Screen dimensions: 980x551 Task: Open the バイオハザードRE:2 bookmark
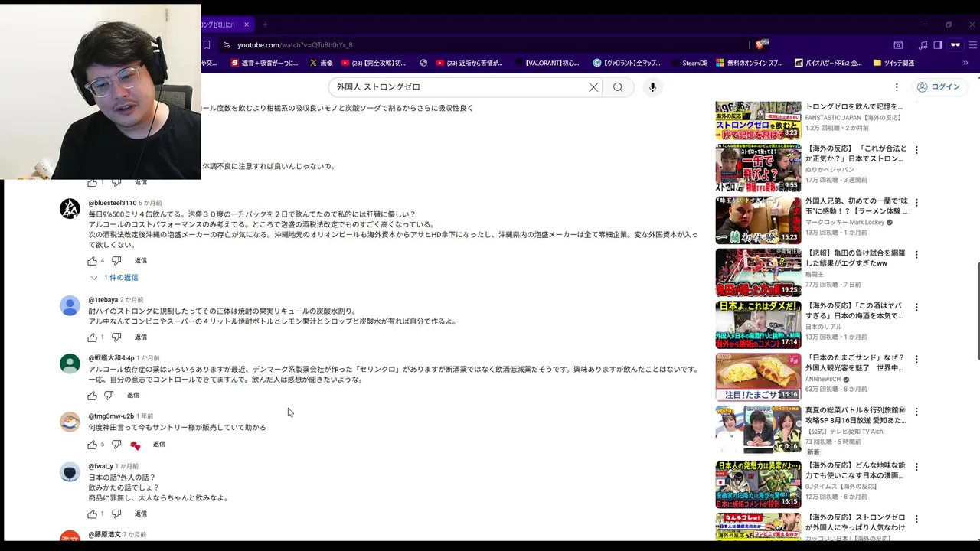tap(828, 64)
